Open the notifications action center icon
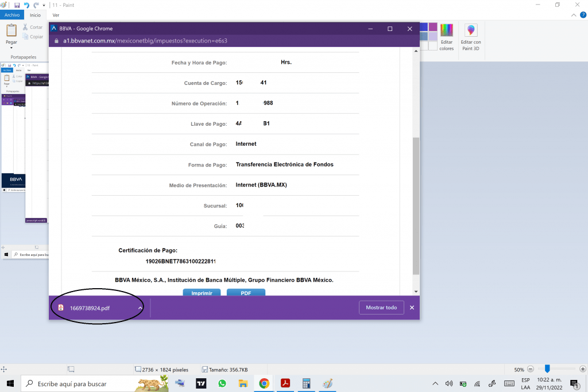The image size is (588, 392). 575,383
